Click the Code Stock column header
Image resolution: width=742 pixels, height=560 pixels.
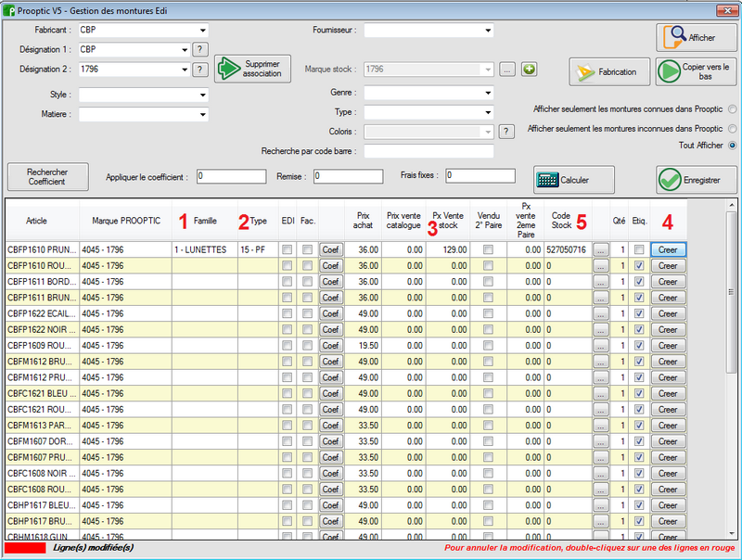coord(569,221)
